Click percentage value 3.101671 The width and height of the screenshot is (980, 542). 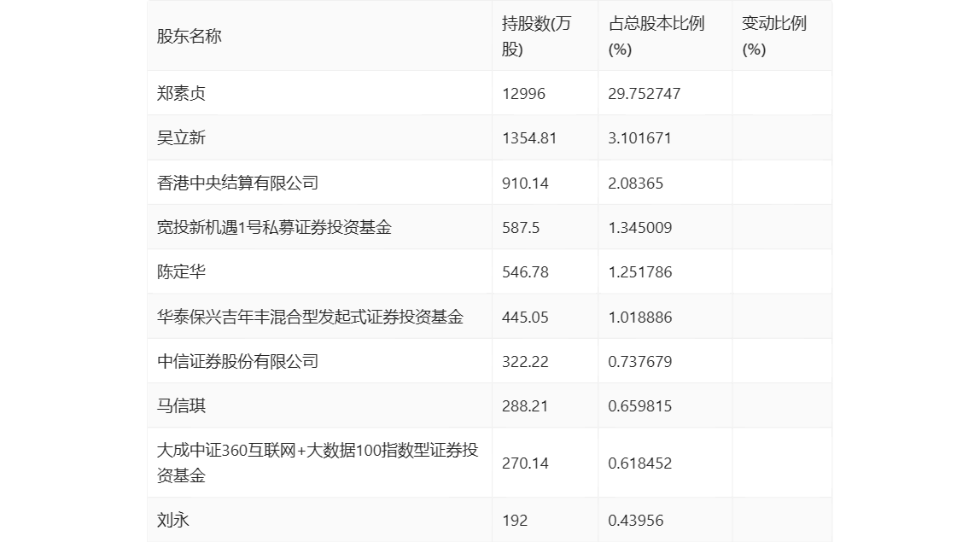coord(640,138)
